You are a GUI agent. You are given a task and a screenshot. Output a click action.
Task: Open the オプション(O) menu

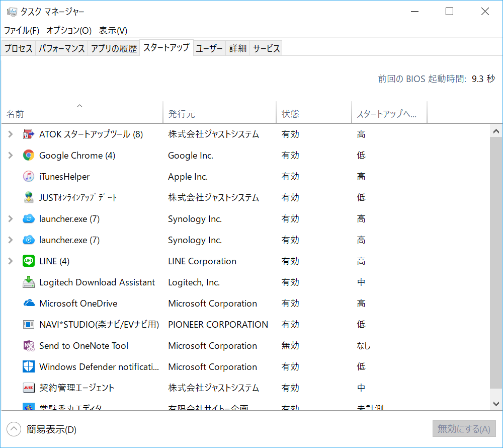coord(69,31)
